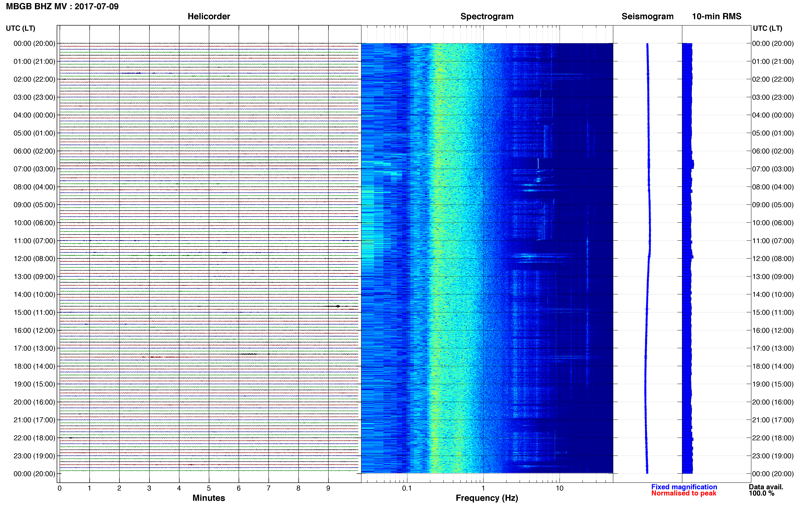Screen dimensions: 812x508
Task: Select left time label '16:00 (12:00)'
Action: click(34, 330)
